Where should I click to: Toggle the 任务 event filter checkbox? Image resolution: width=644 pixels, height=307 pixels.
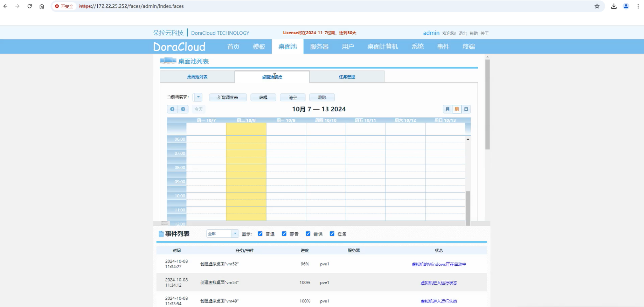(332, 233)
